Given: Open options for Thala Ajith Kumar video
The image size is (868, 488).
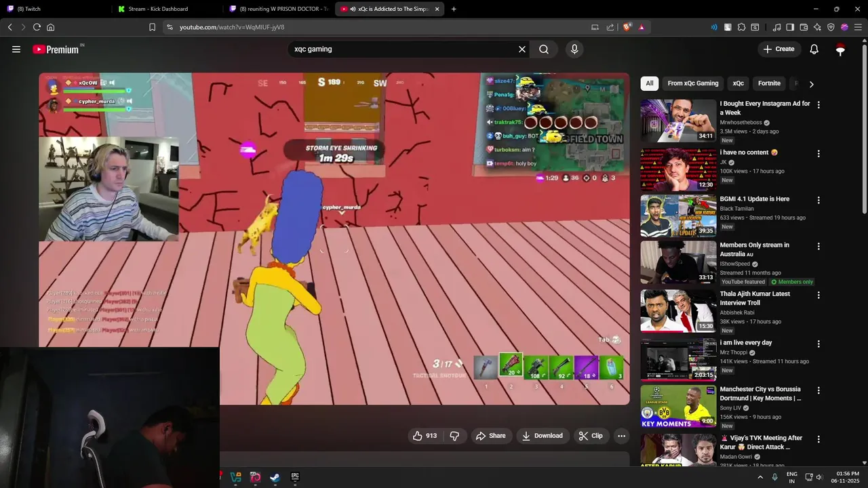Looking at the screenshot, I should click(818, 296).
